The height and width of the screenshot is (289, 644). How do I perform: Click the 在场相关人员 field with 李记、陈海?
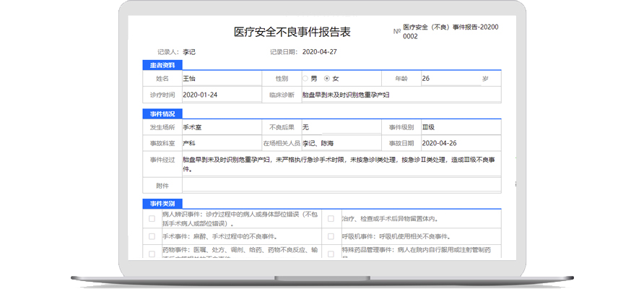coord(339,143)
